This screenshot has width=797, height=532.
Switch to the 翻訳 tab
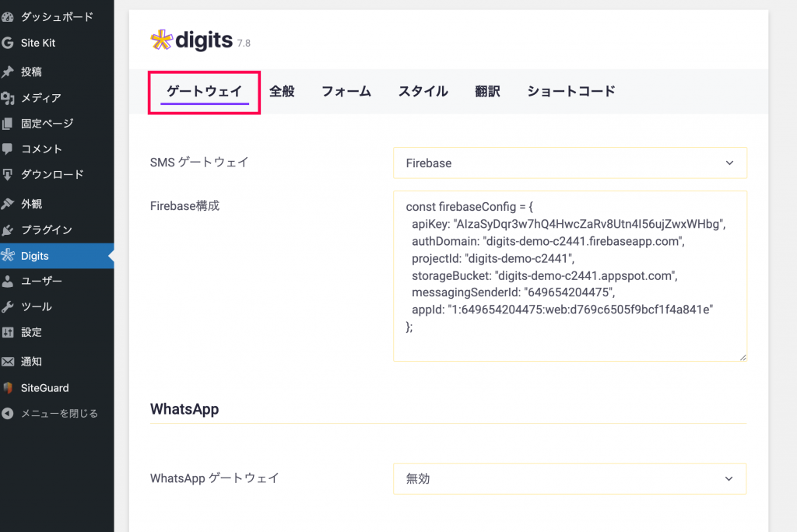pos(487,92)
